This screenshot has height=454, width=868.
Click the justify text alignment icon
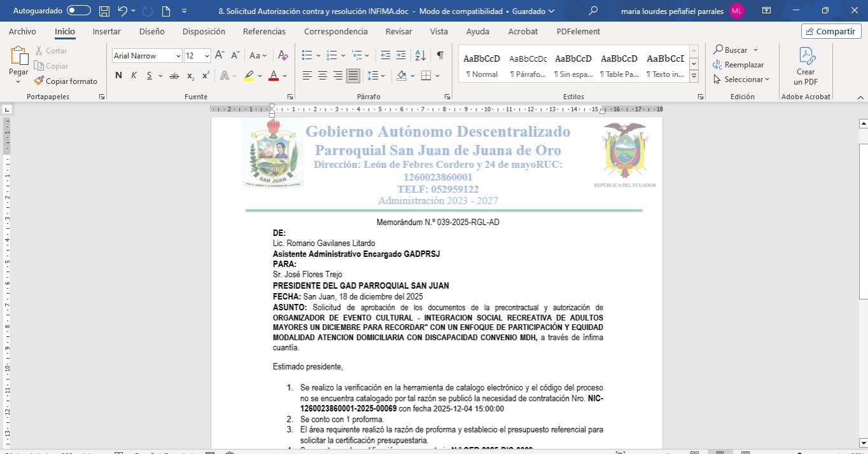click(x=353, y=76)
